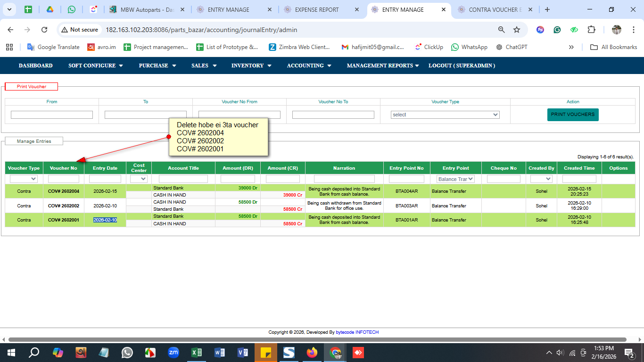Image resolution: width=644 pixels, height=362 pixels.
Task: Open the SALES menu
Action: 204,66
